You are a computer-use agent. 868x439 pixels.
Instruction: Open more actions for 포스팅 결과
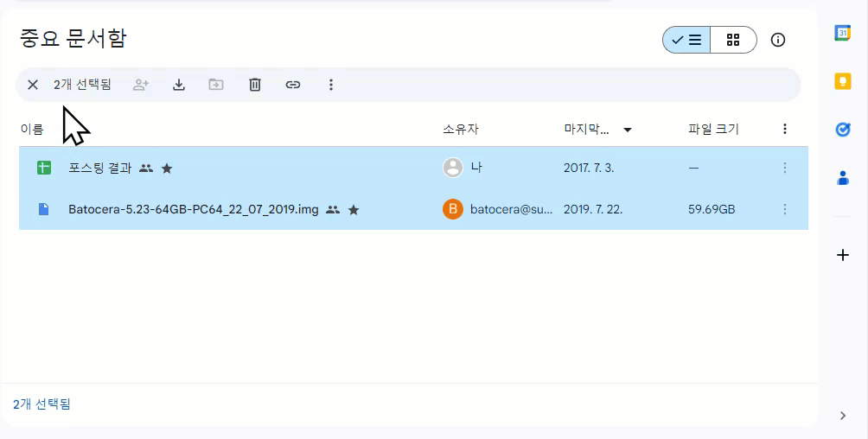click(x=784, y=168)
